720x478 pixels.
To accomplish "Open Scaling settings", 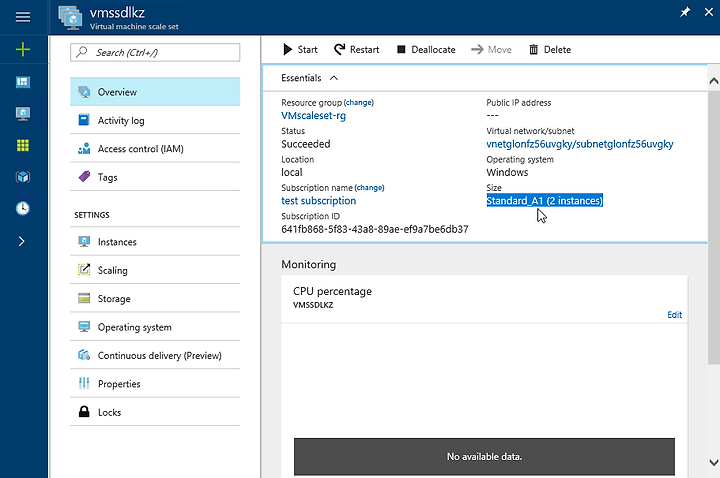I will (155, 270).
